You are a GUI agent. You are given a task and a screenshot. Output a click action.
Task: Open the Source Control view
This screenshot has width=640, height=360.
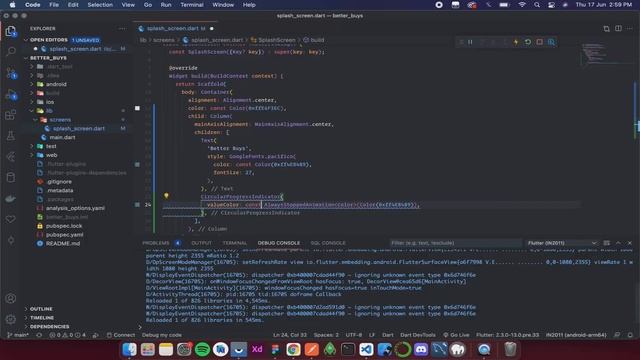[x=11, y=73]
